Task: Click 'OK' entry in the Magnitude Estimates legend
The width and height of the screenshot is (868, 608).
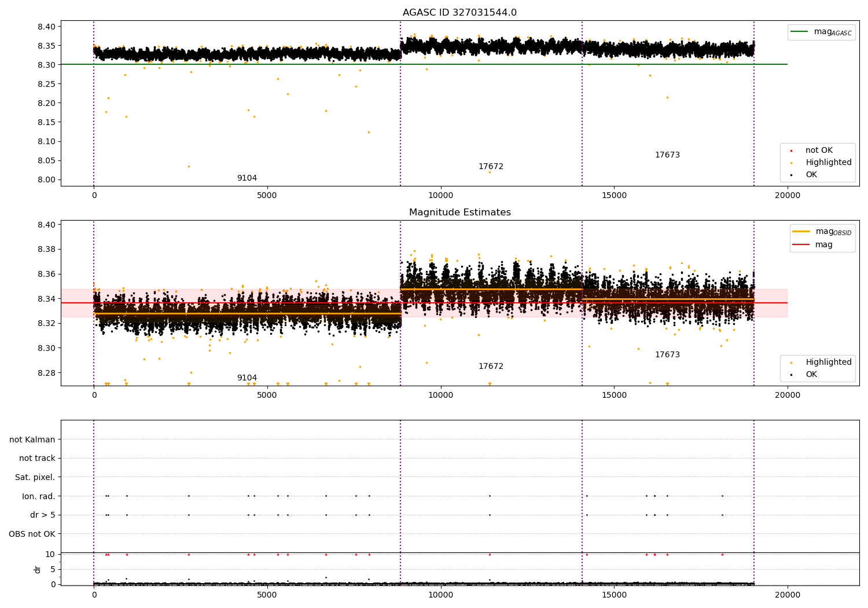Action: pos(811,375)
